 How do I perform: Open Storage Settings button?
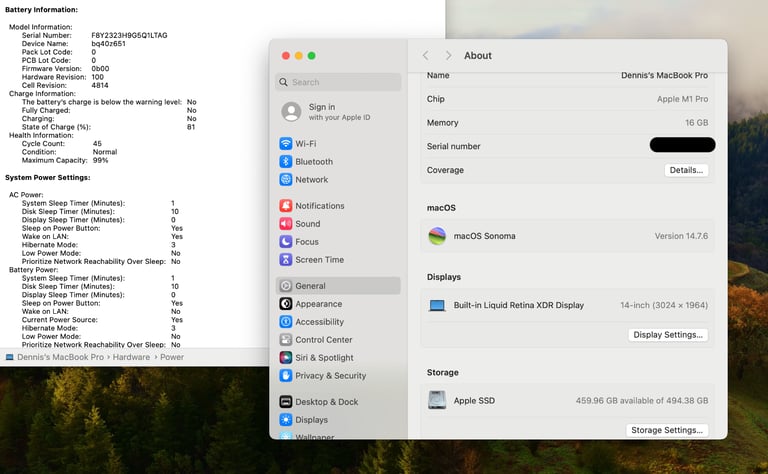(x=667, y=430)
